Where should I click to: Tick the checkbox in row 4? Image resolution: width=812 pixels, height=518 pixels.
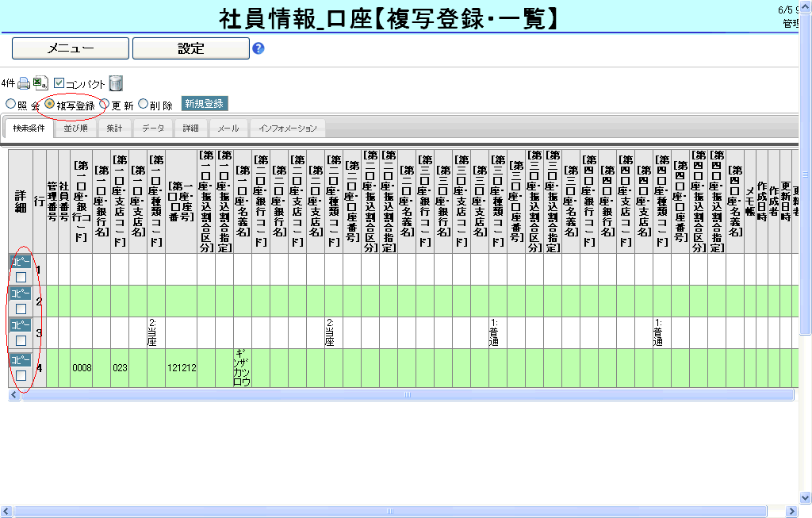coord(21,374)
